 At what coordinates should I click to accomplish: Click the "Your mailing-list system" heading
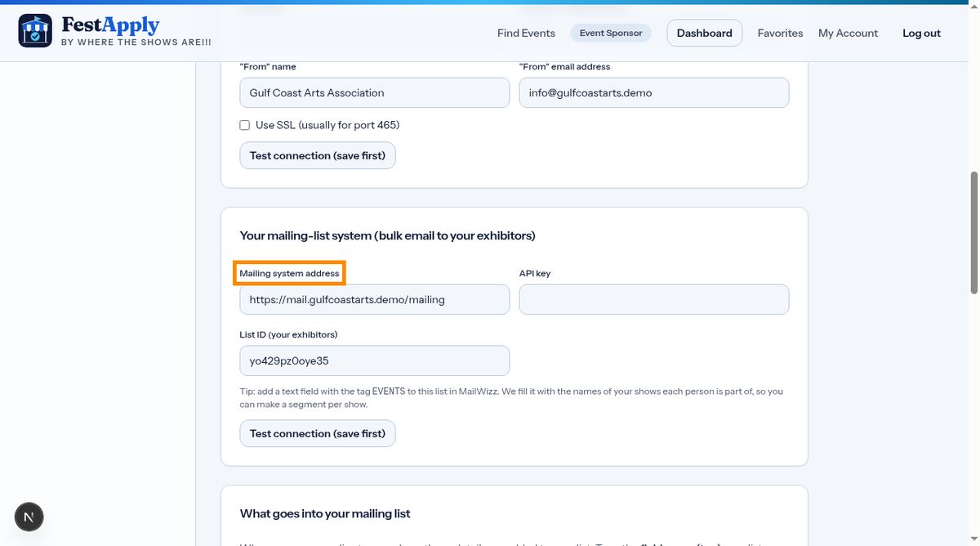387,235
